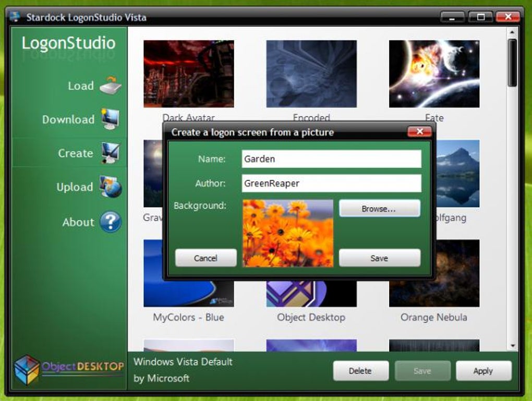Click the Author field containing GreenReaper

click(x=332, y=183)
